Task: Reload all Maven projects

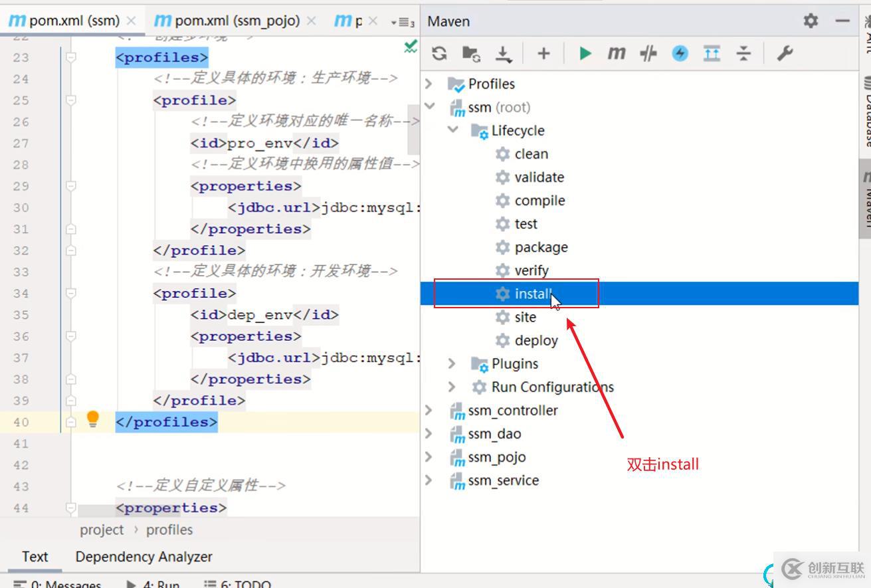Action: (x=439, y=53)
